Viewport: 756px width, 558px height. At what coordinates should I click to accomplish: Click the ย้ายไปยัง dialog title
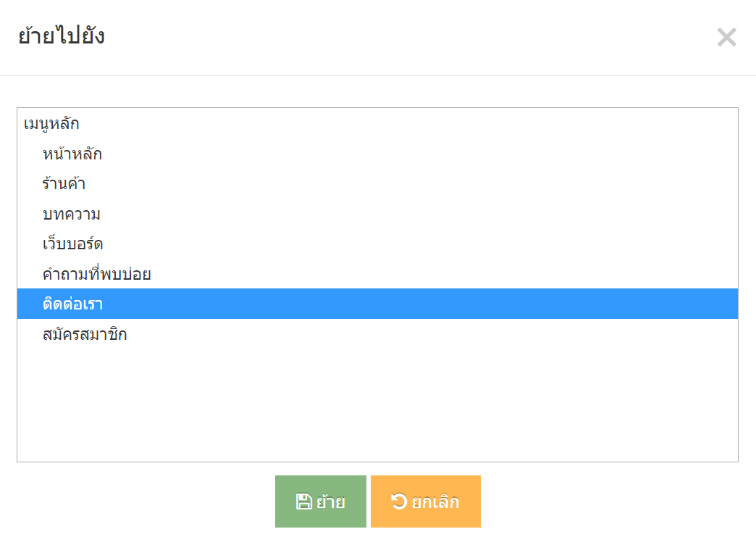pyautogui.click(x=62, y=36)
